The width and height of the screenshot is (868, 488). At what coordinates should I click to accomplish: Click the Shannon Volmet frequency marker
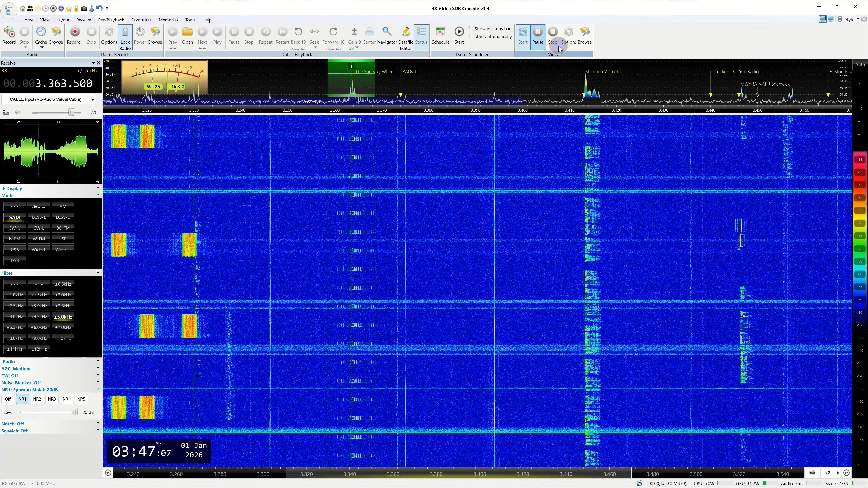coord(601,72)
